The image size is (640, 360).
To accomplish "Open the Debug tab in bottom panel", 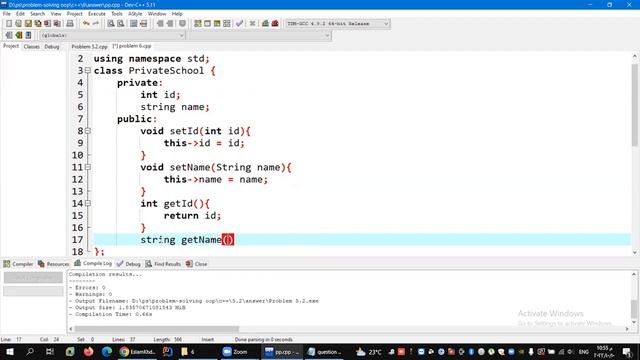I will click(129, 264).
